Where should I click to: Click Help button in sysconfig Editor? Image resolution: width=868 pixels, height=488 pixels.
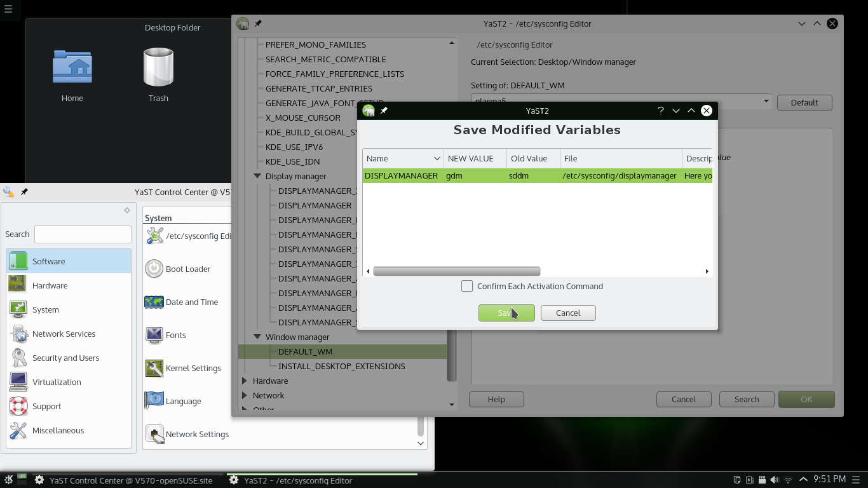[496, 399]
